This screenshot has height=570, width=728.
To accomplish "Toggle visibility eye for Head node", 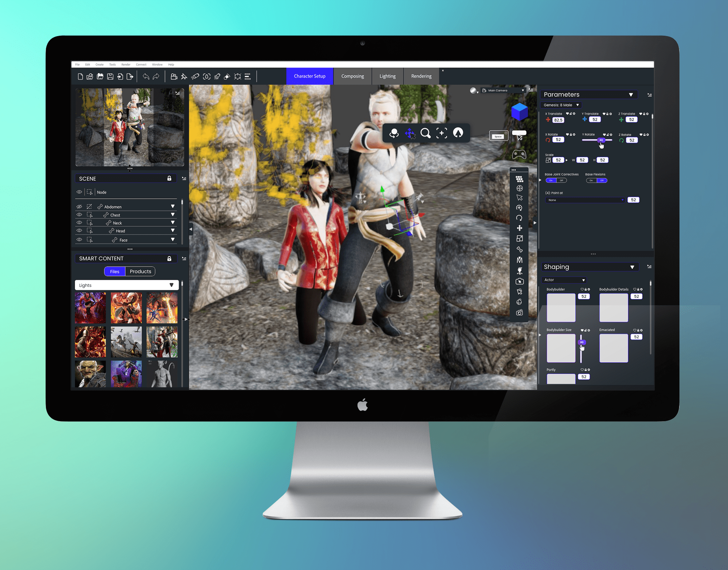I will tap(79, 230).
